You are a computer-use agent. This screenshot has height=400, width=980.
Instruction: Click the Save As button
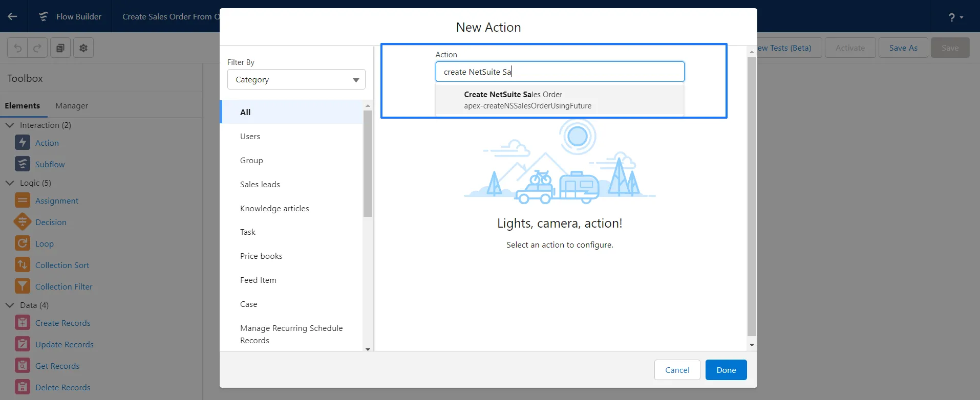[x=903, y=48]
